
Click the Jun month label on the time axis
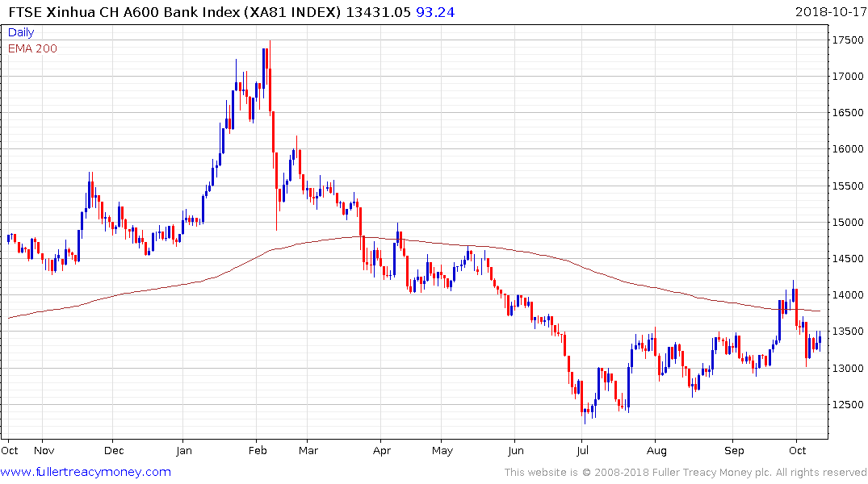(515, 450)
